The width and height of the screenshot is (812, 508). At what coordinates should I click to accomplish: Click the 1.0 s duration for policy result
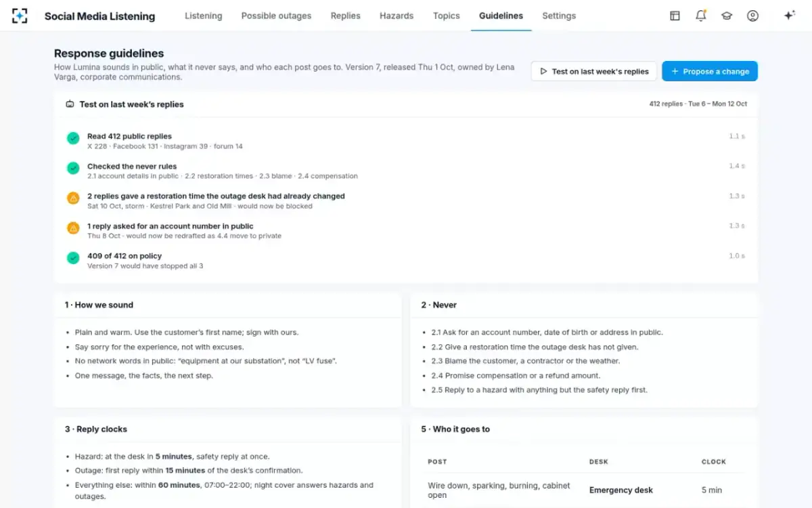tap(737, 256)
